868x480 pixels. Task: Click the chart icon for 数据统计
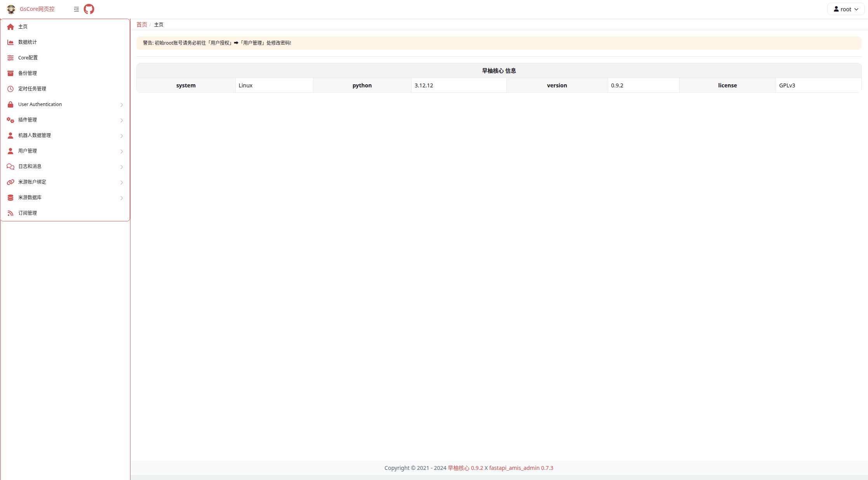pyautogui.click(x=10, y=42)
